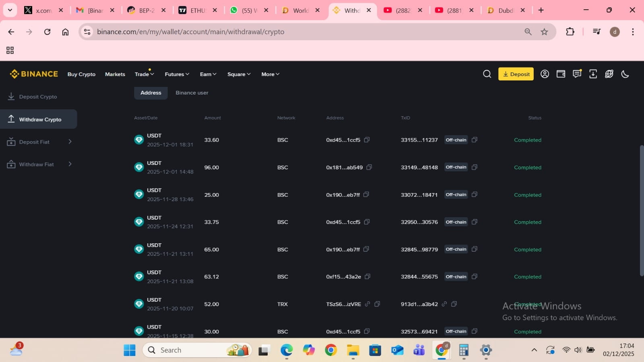This screenshot has height=362, width=644.
Task: Click the yellow Deposit button
Action: pyautogui.click(x=516, y=74)
